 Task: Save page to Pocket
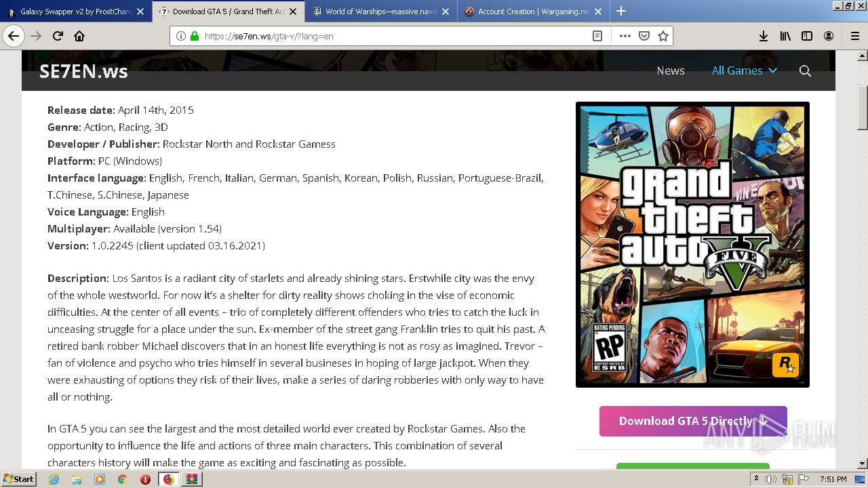(644, 36)
